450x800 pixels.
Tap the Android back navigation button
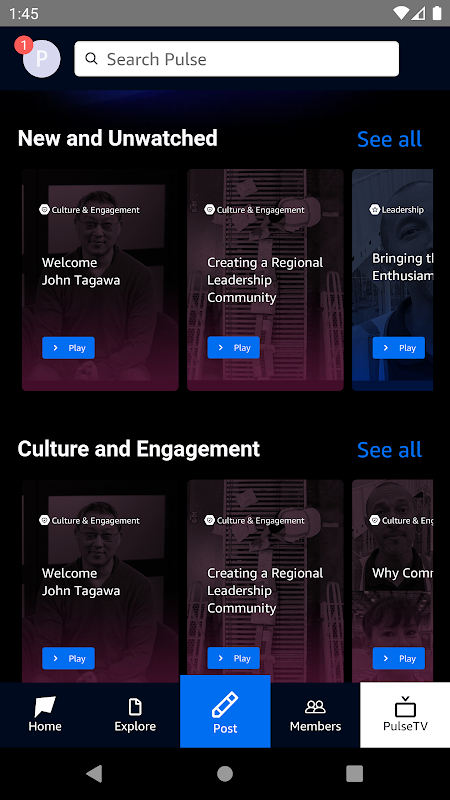point(94,773)
